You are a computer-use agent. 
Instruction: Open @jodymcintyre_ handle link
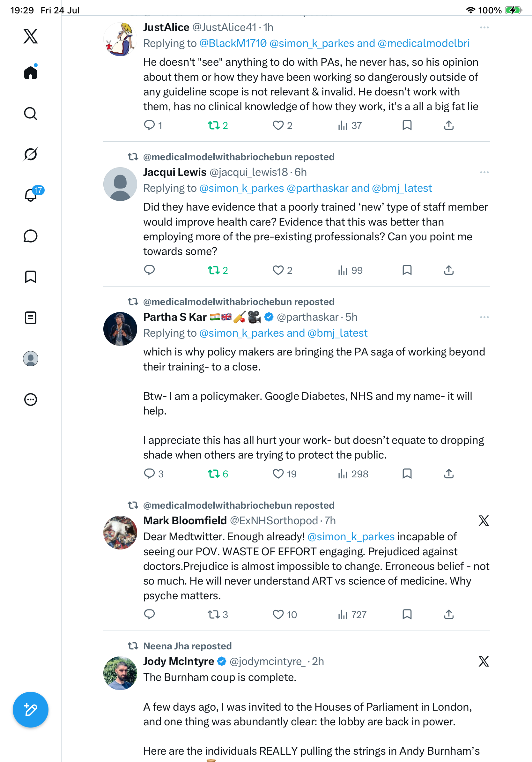coord(268,661)
